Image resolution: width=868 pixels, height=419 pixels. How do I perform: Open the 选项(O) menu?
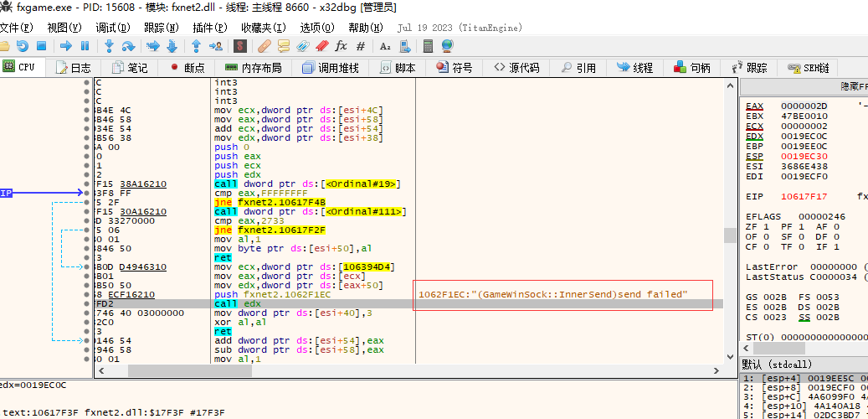pyautogui.click(x=317, y=27)
